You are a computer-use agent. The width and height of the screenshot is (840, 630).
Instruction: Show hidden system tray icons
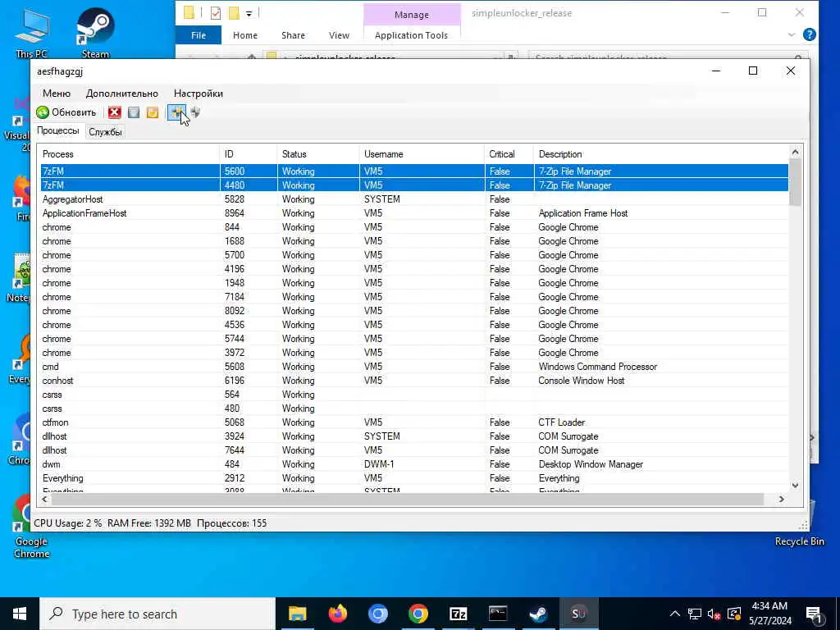pos(674,614)
